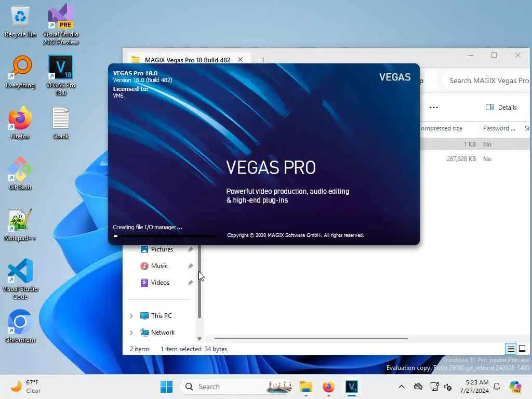Open the clock showing 5:23 AM
Viewport: 532px width, 399px height.
pos(474,387)
